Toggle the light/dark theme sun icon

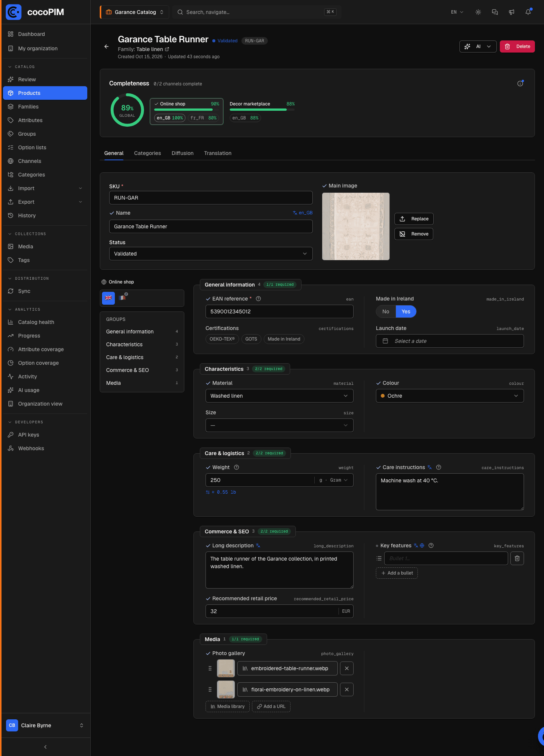478,12
